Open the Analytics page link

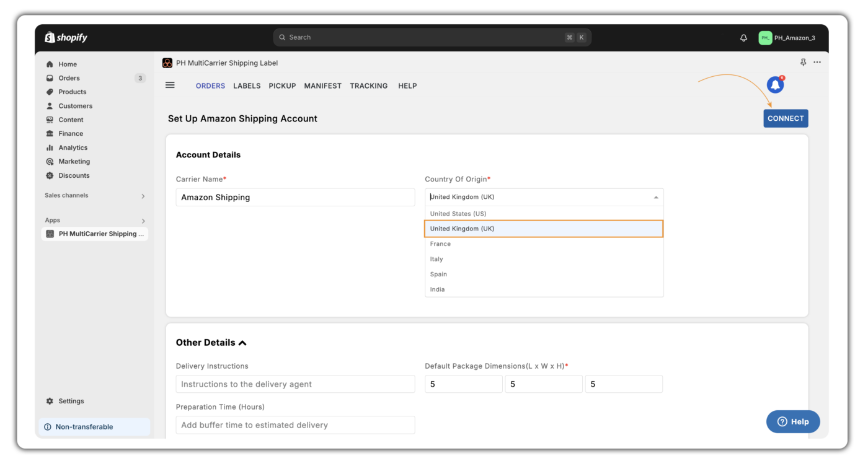point(73,147)
